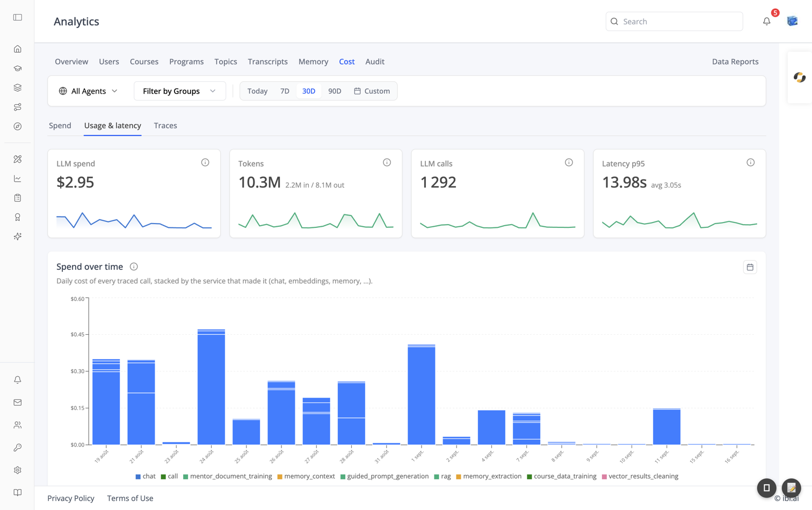Image resolution: width=812 pixels, height=510 pixels.
Task: Click the notepad floating button
Action: 792,488
